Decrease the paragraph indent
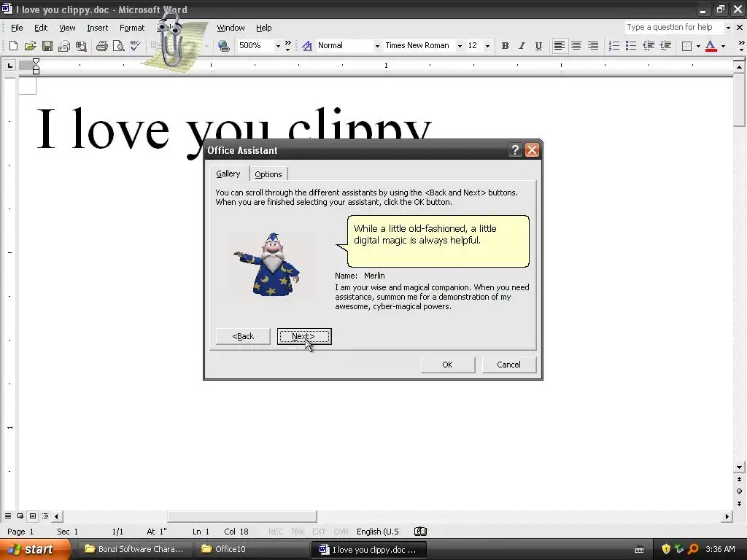Screen dimensions: 747x560 [649, 46]
